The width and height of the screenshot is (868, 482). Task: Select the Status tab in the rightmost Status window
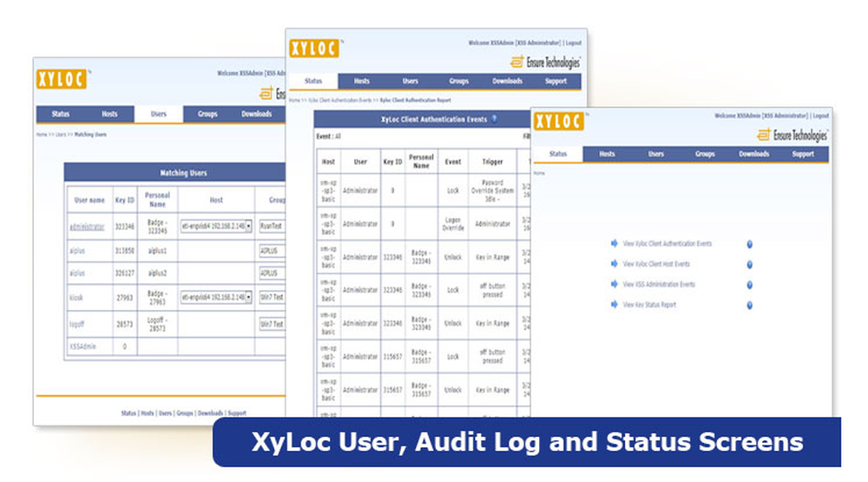tap(558, 154)
